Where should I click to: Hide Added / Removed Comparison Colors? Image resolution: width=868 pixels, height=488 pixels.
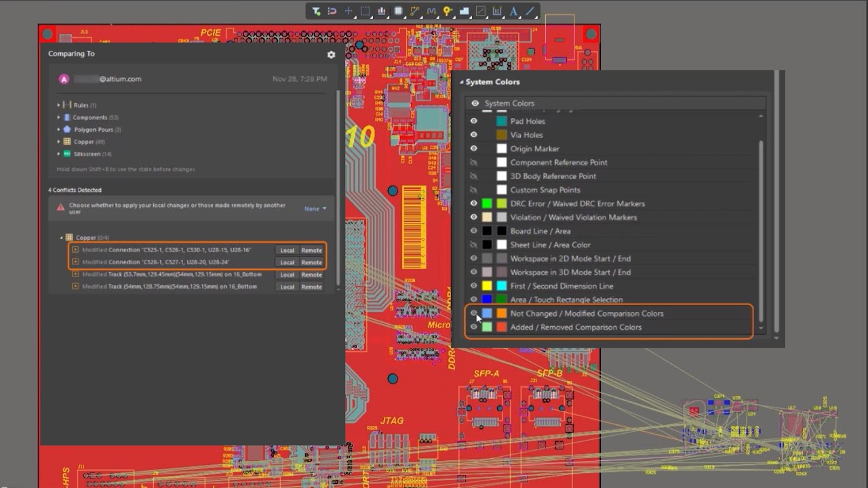pos(474,327)
